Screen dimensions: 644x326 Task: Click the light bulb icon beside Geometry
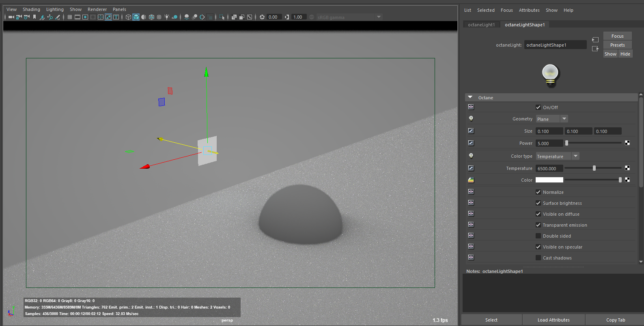(x=471, y=118)
